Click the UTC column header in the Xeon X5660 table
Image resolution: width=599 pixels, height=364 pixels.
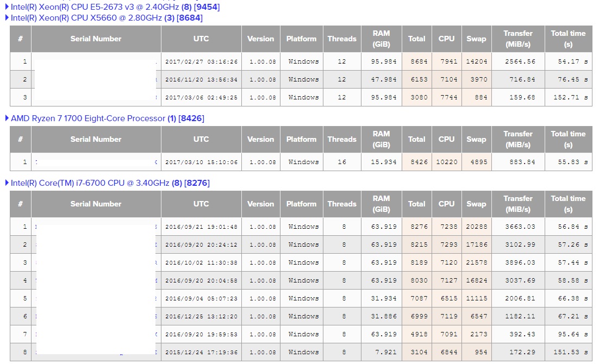click(201, 39)
